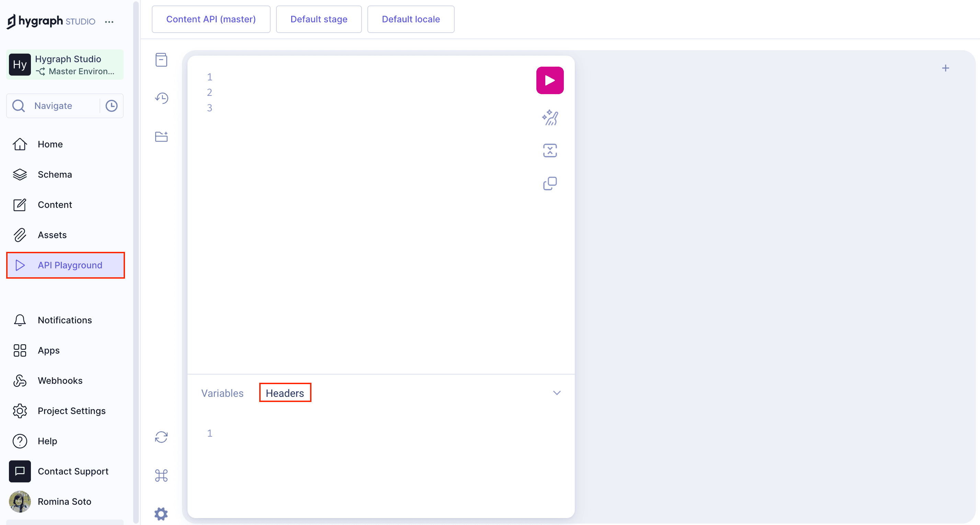Add a new playground tab with the plus
This screenshot has height=525, width=980.
pyautogui.click(x=946, y=68)
